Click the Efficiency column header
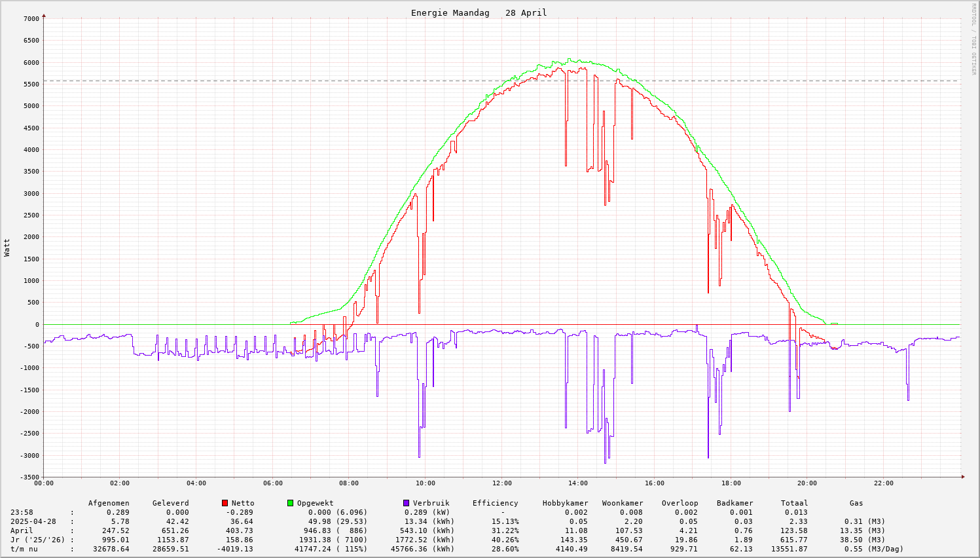The height and width of the screenshot is (558, 980). point(495,503)
